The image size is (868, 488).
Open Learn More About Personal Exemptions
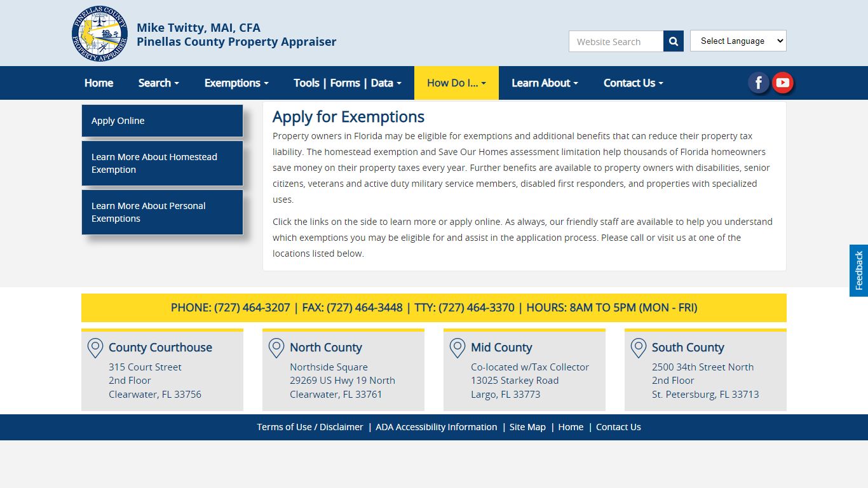162,212
